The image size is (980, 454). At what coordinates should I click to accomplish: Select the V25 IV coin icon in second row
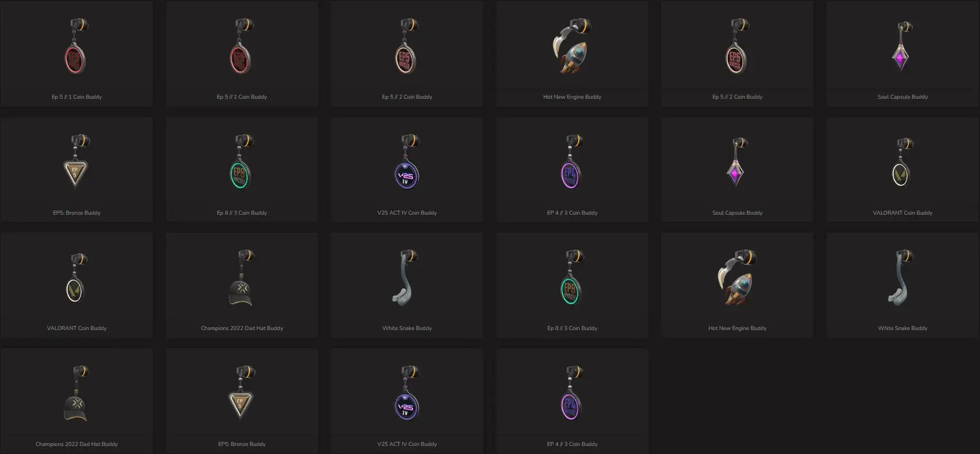tap(407, 162)
